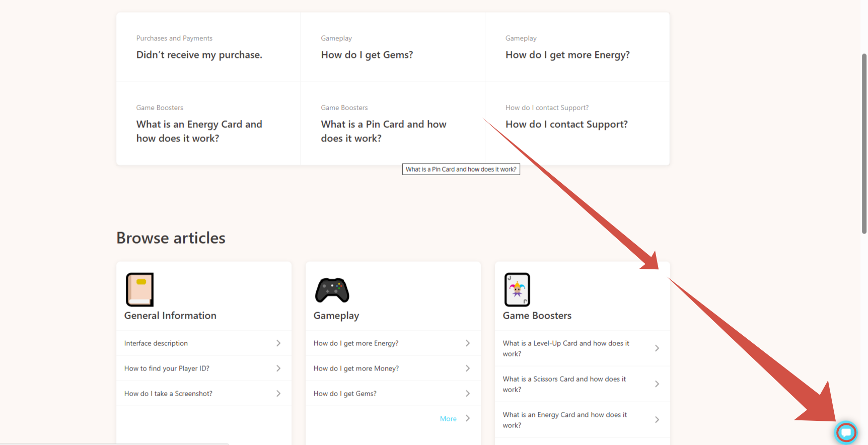
Task: Open Energy Card article chevron in Game Boosters
Action: coord(657,420)
